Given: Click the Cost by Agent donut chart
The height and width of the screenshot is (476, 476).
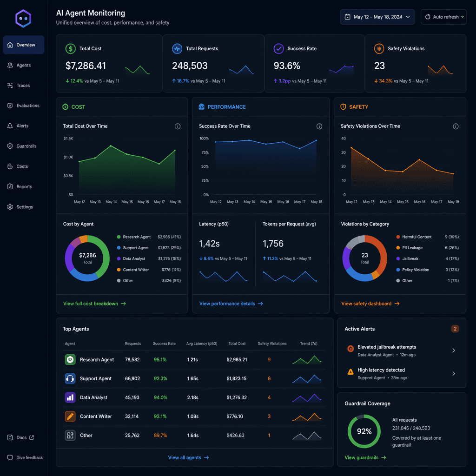Looking at the screenshot, I should 87,258.
